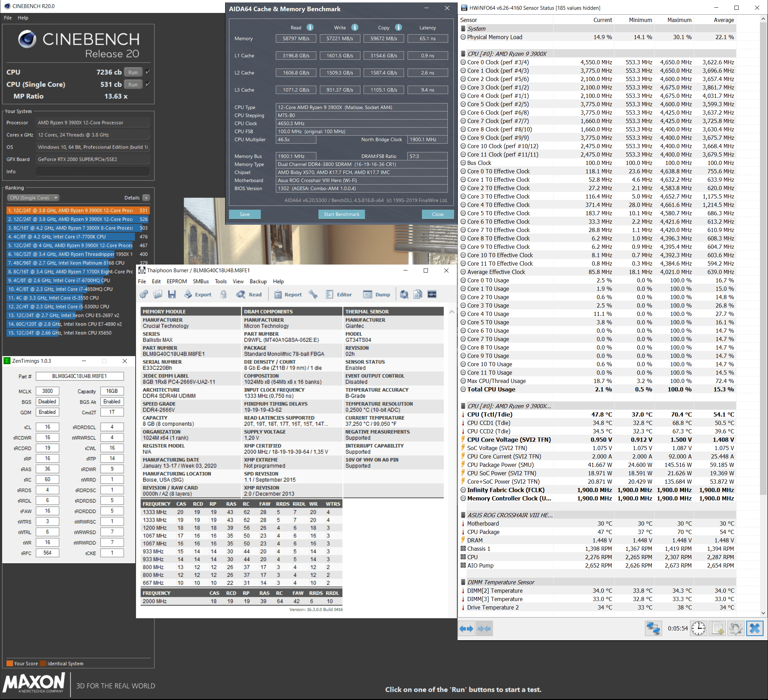Select rank 4 Intel Core i7-7700K ranking entry

[78, 237]
